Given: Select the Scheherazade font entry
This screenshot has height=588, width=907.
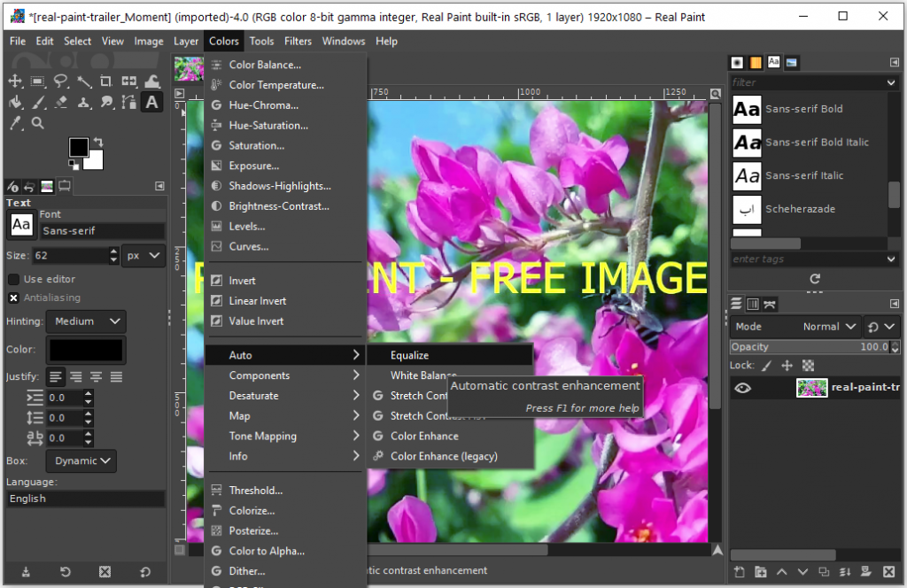Looking at the screenshot, I should (800, 209).
